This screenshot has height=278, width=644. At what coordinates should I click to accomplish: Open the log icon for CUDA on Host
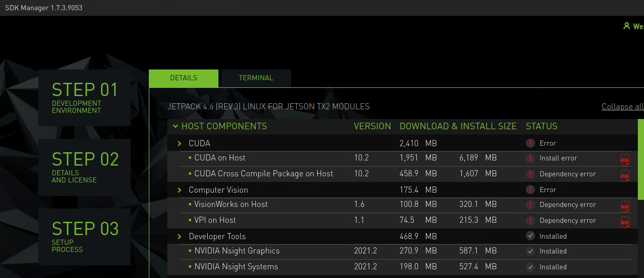pyautogui.click(x=625, y=159)
